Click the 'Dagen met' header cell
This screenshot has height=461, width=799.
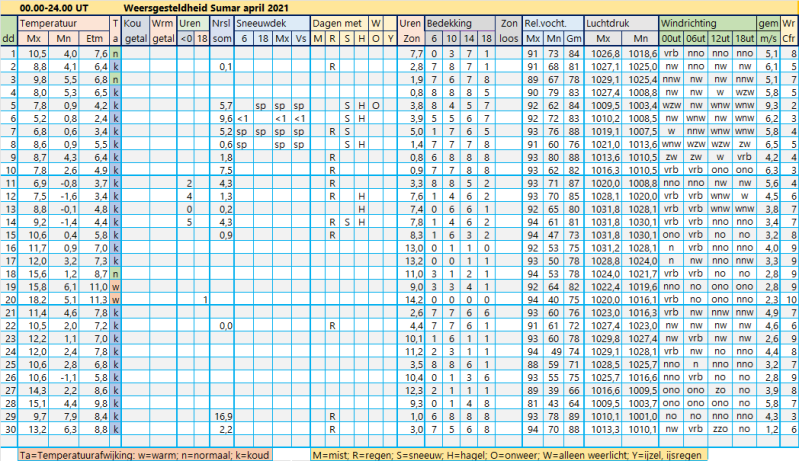coord(339,23)
